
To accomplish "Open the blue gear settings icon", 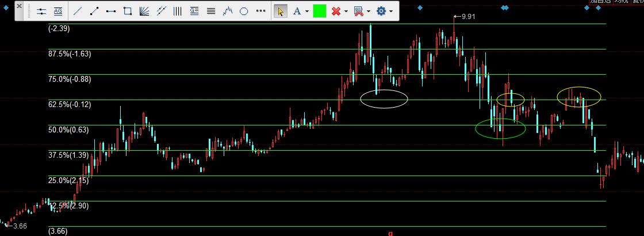I will point(381,12).
